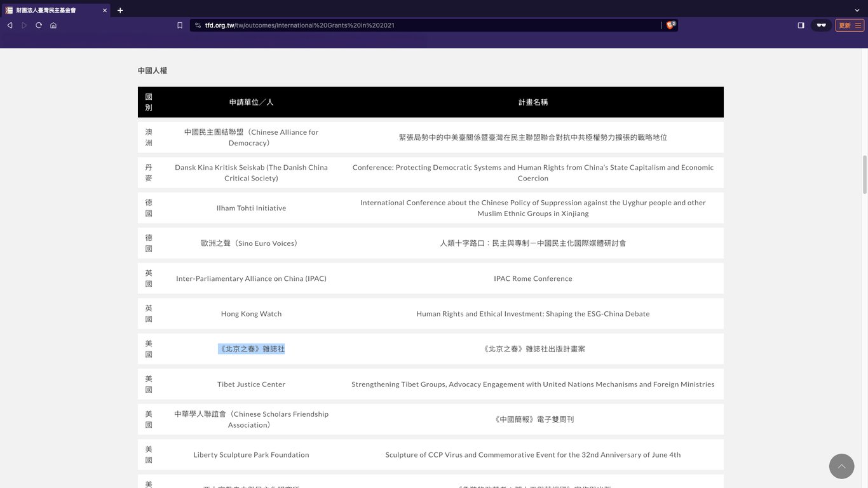This screenshot has height=488, width=868.
Task: Click the Hong Kong Watch cell
Action: tap(251, 314)
